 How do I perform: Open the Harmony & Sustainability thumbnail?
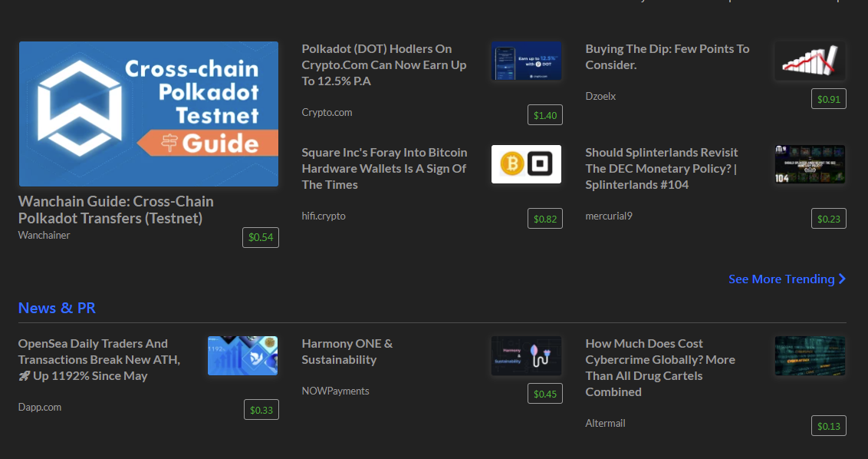[527, 355]
